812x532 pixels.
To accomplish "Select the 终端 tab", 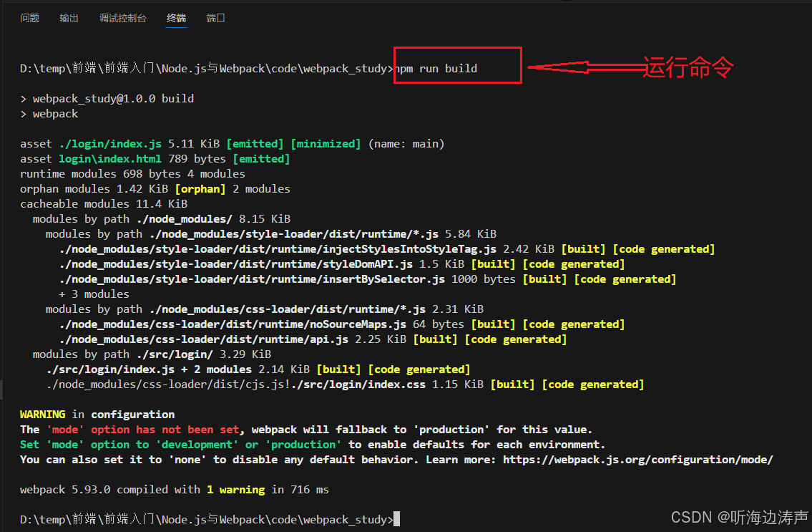I will pyautogui.click(x=176, y=18).
